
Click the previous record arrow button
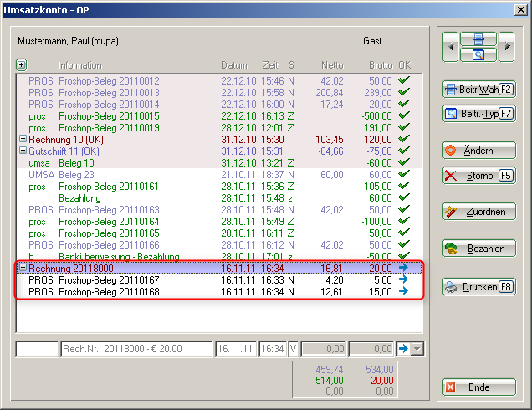(x=452, y=47)
